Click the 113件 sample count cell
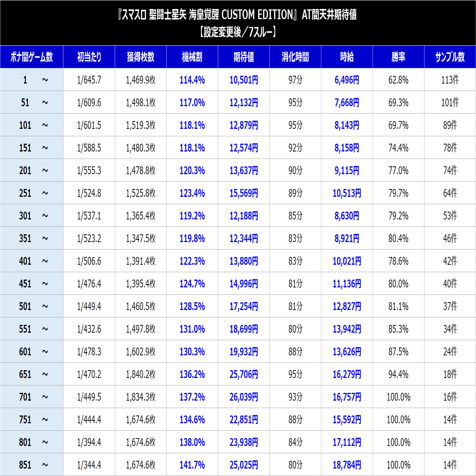476x476 pixels. pyautogui.click(x=450, y=80)
